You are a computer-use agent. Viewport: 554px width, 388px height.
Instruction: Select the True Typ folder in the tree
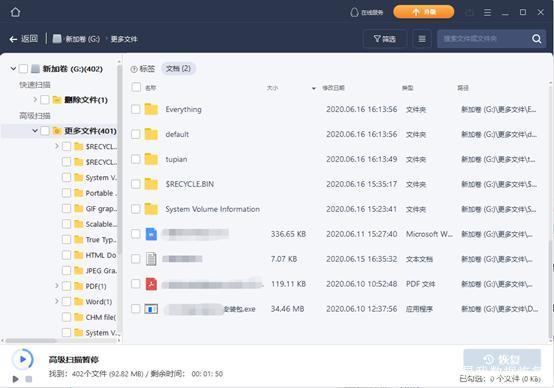(101, 240)
